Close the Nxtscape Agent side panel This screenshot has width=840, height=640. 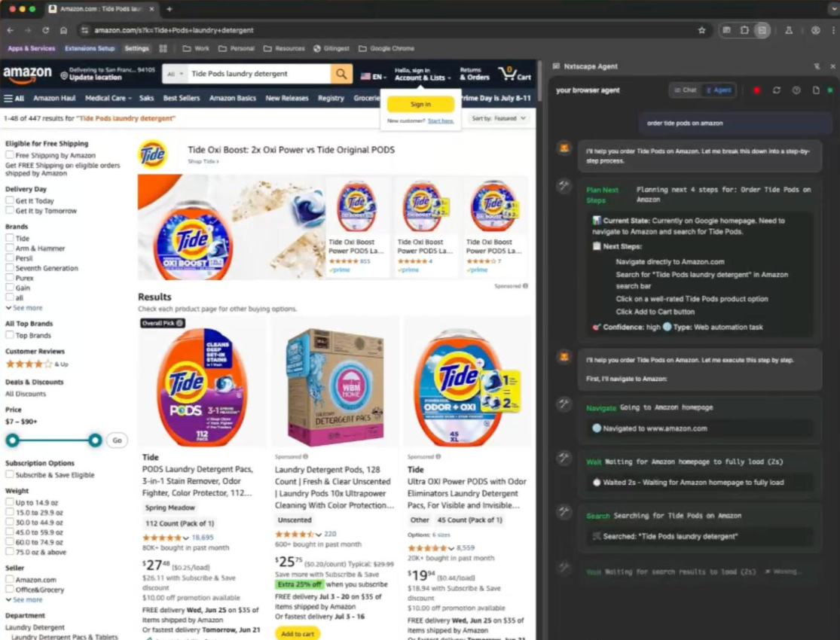point(832,66)
